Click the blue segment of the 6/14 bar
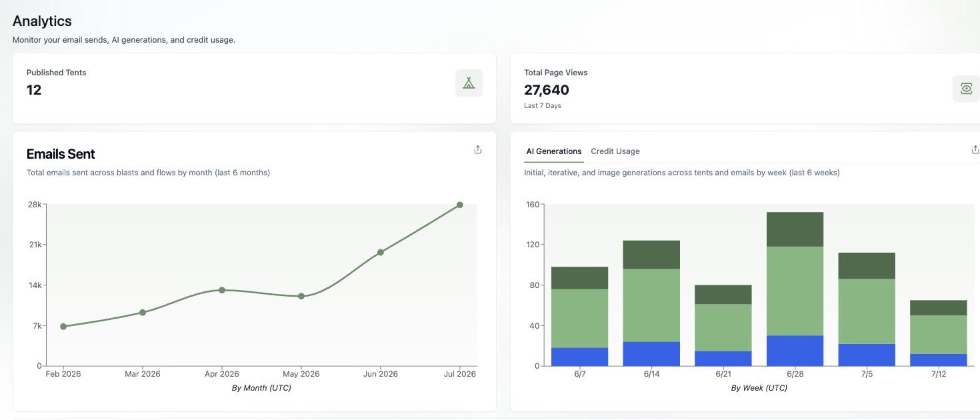The width and height of the screenshot is (980, 420). pos(652,354)
